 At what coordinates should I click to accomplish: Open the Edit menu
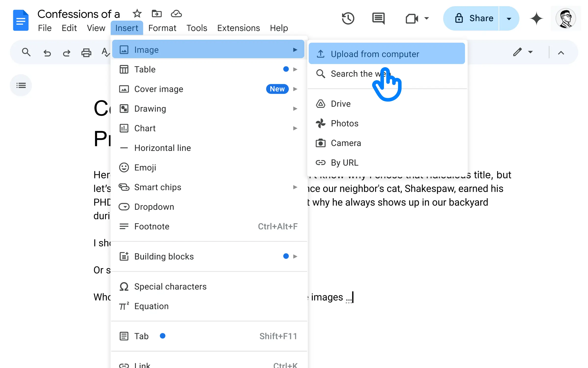tap(69, 28)
